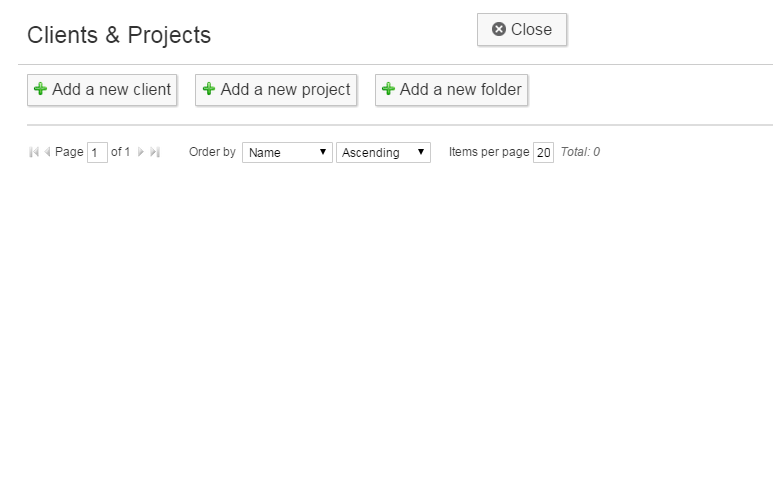Image resolution: width=773 pixels, height=495 pixels.
Task: Close the Clients & Projects panel
Action: click(x=522, y=30)
